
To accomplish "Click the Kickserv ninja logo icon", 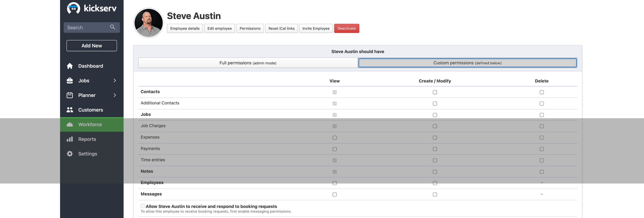I will [73, 8].
